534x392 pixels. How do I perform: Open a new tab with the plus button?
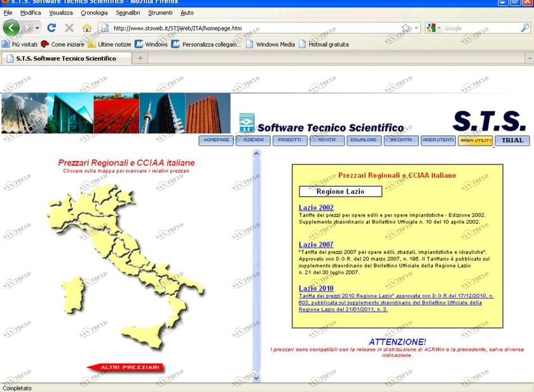pyautogui.click(x=140, y=58)
